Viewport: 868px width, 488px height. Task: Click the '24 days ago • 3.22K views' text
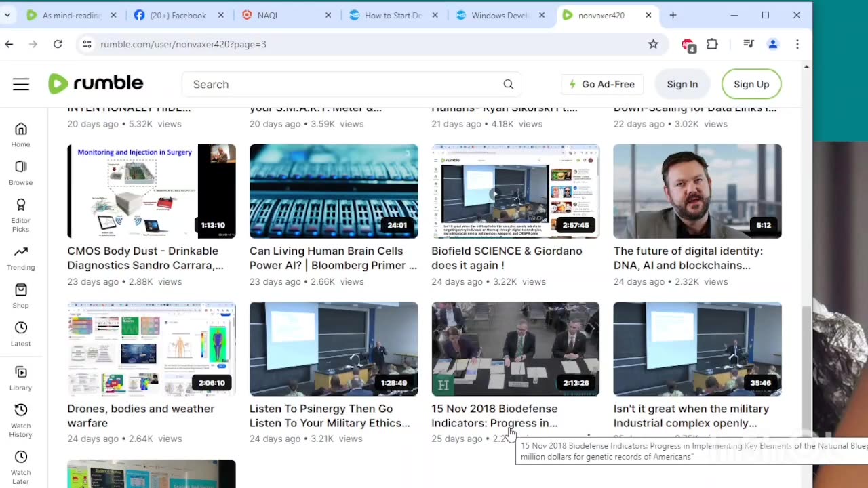(x=488, y=281)
